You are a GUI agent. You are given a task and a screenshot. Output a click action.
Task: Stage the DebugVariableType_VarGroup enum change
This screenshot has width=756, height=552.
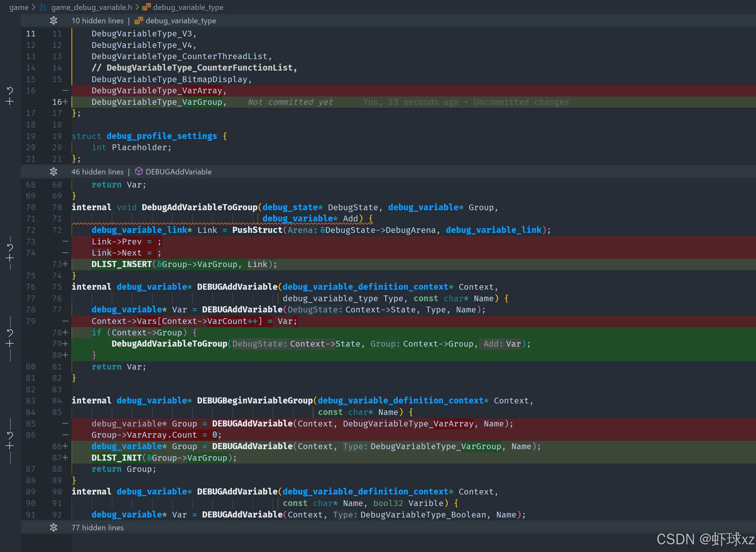(10, 102)
